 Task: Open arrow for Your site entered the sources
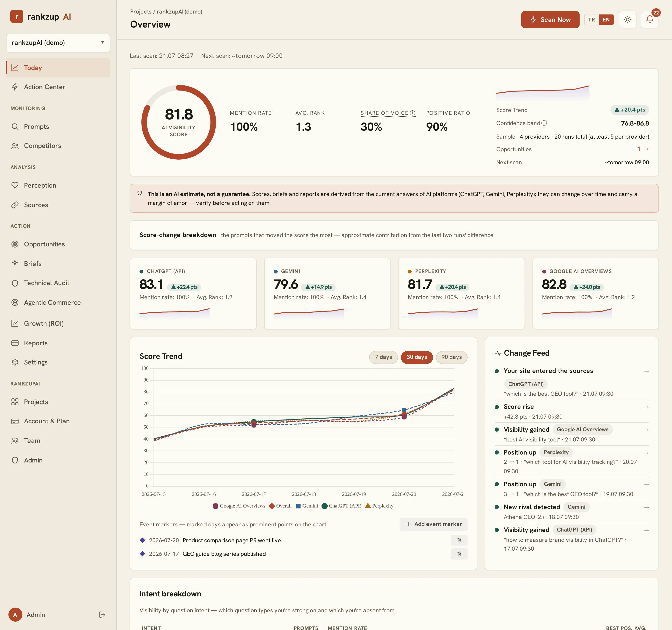[x=646, y=371]
